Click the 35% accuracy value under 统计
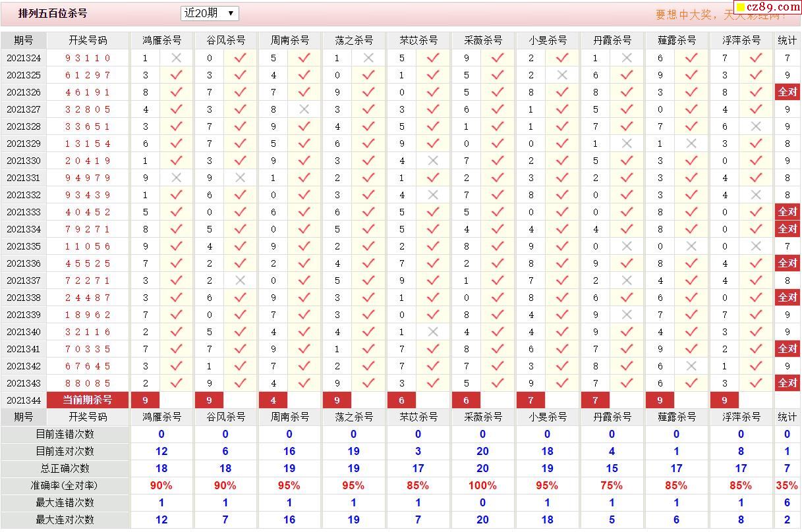The height and width of the screenshot is (532, 802). coord(788,486)
